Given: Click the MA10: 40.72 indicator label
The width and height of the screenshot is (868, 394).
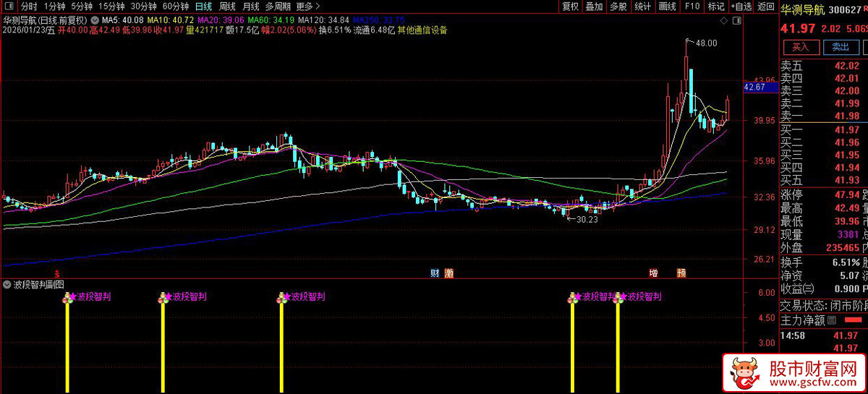Looking at the screenshot, I should tap(170, 20).
